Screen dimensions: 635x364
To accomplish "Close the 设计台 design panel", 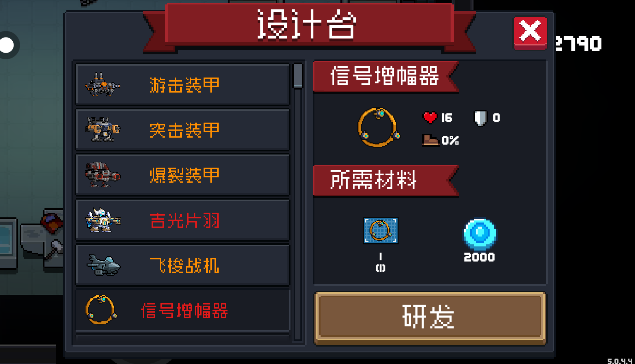I will click(530, 32).
